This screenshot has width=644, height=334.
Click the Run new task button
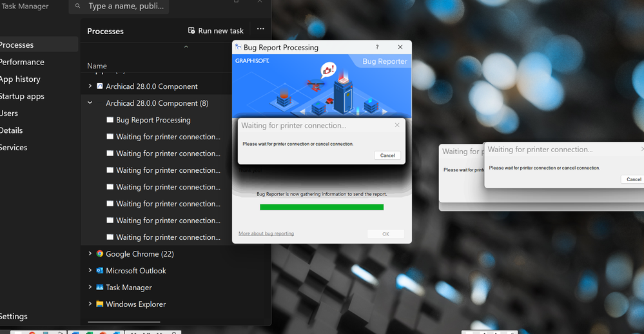coord(215,31)
